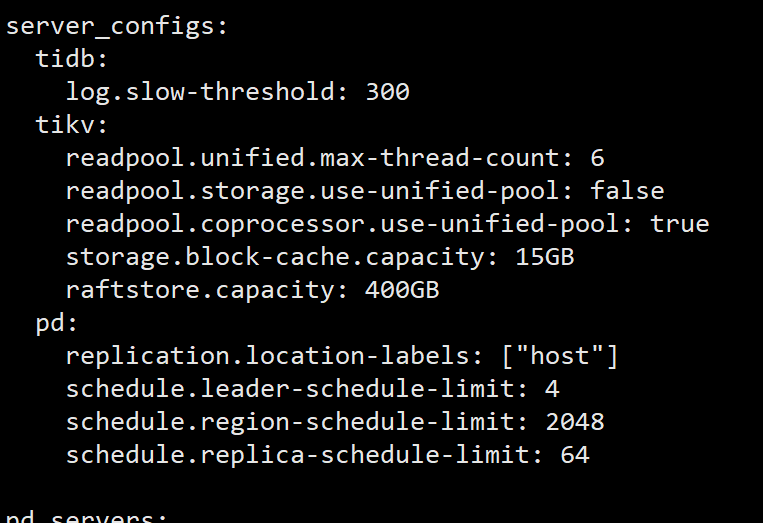Click the 15GB block-cache value
This screenshot has width=763, height=523.
(545, 257)
